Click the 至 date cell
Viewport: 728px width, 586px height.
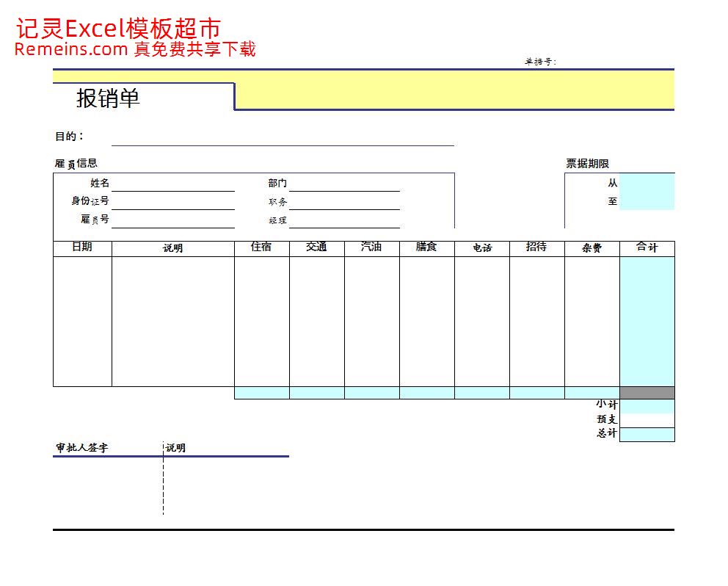pyautogui.click(x=647, y=200)
